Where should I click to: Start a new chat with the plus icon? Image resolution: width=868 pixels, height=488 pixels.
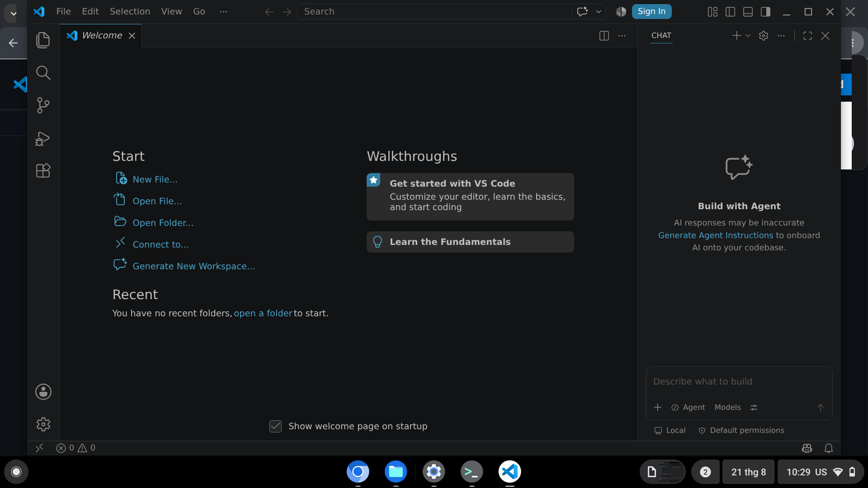pyautogui.click(x=736, y=36)
